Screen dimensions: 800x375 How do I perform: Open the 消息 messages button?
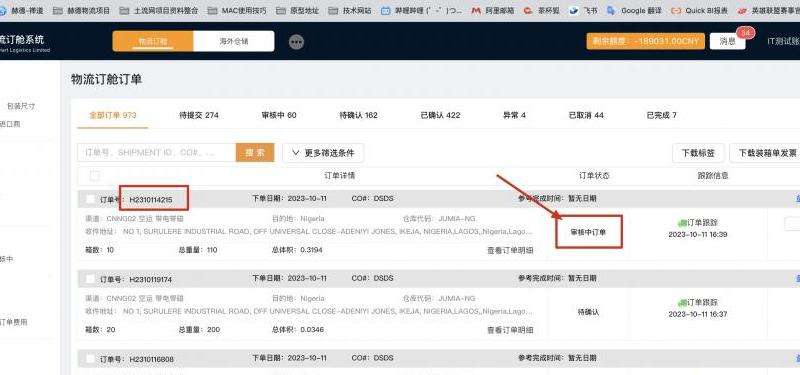pos(728,41)
